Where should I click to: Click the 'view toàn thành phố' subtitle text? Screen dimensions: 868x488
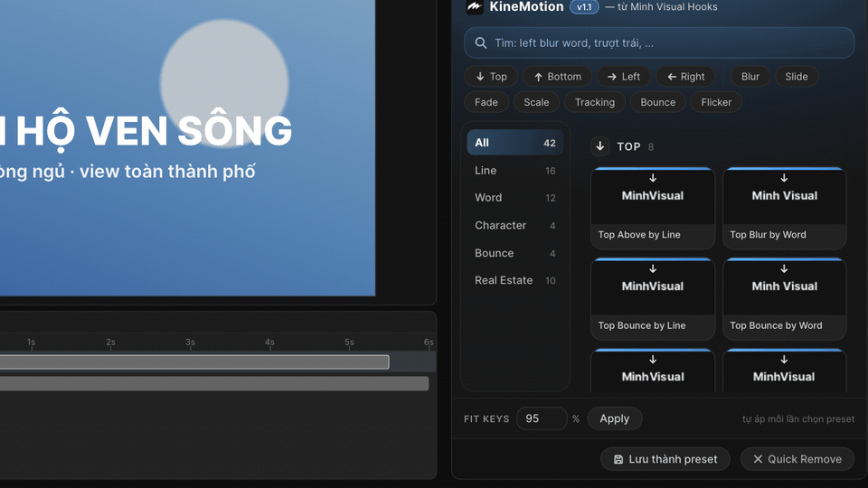(x=167, y=172)
